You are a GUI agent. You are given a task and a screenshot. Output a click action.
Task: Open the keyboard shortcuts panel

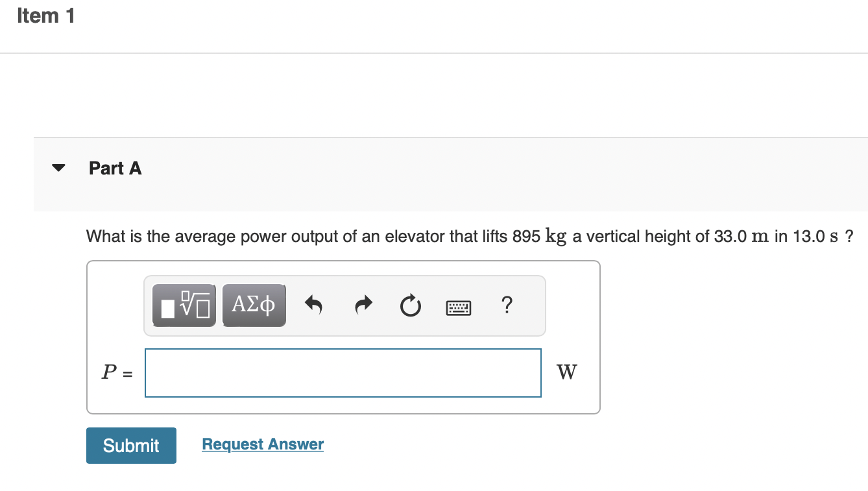click(459, 306)
